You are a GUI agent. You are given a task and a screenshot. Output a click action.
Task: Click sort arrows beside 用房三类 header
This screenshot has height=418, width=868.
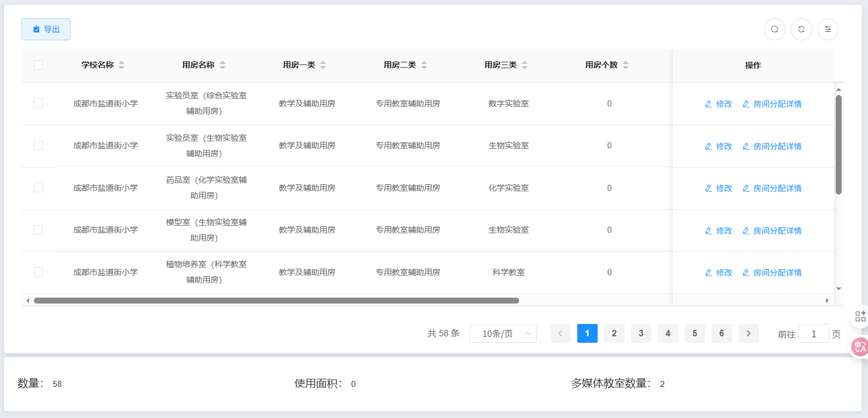point(525,65)
